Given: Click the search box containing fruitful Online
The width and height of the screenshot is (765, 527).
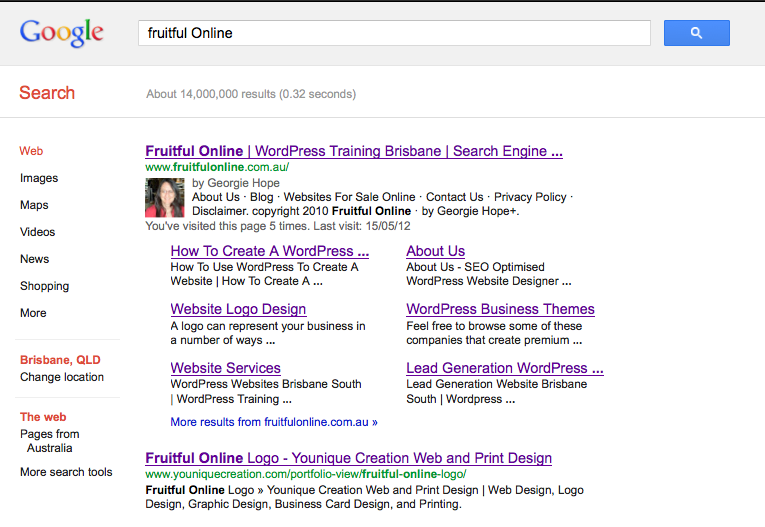Looking at the screenshot, I should point(394,33).
